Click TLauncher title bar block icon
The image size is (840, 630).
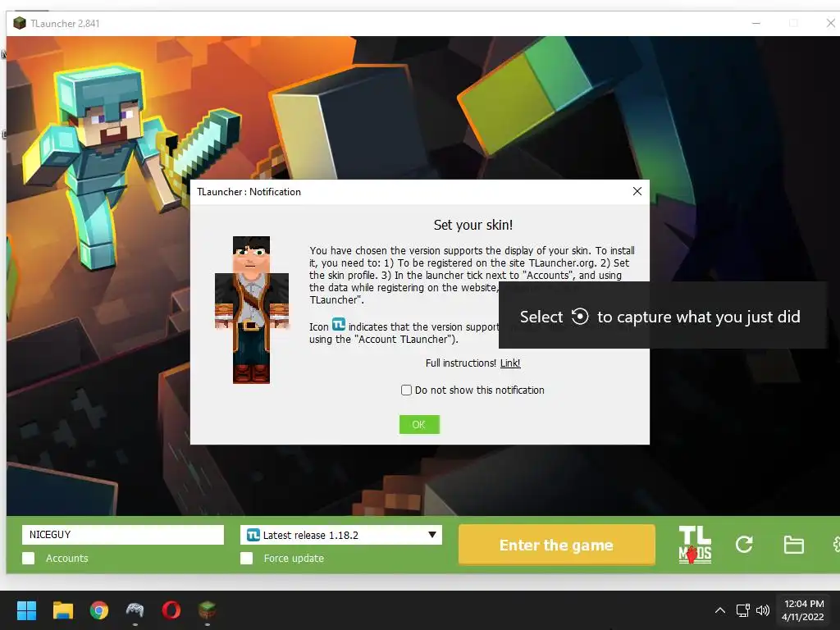20,23
